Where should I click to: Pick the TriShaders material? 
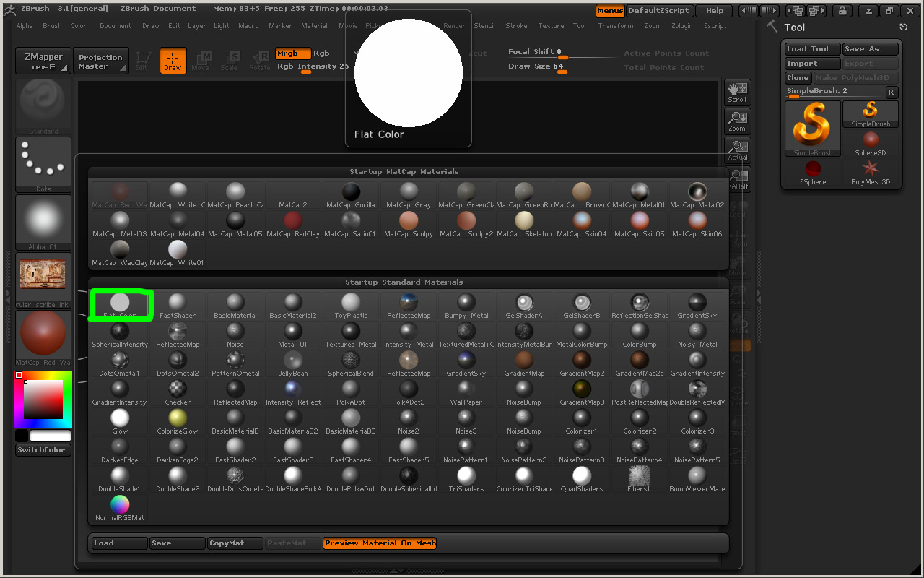pyautogui.click(x=466, y=479)
